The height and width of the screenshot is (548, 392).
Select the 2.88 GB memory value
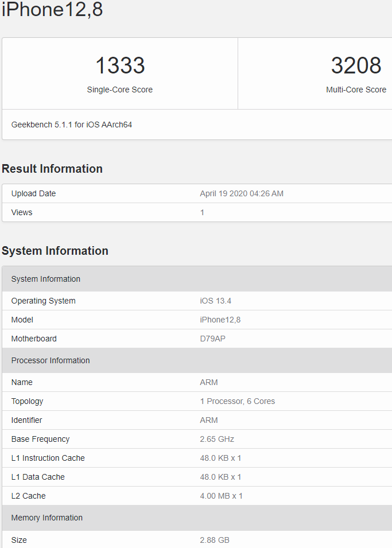tap(214, 540)
